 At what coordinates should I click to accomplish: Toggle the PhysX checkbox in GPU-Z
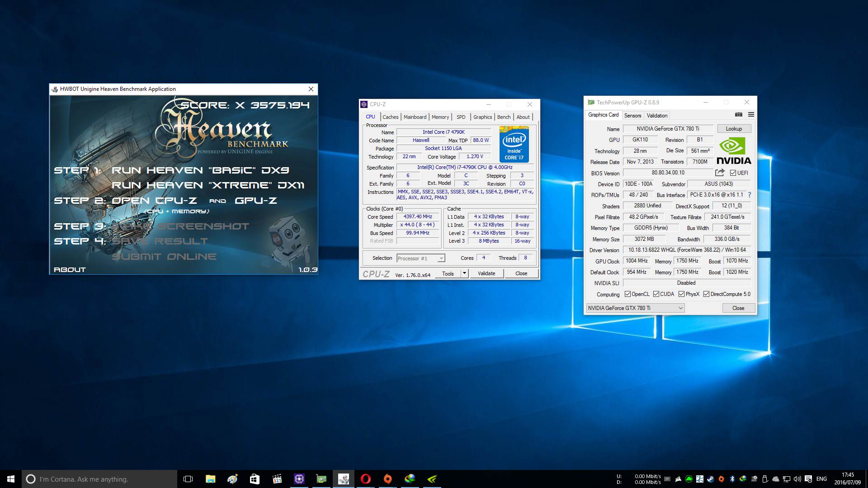(x=681, y=294)
